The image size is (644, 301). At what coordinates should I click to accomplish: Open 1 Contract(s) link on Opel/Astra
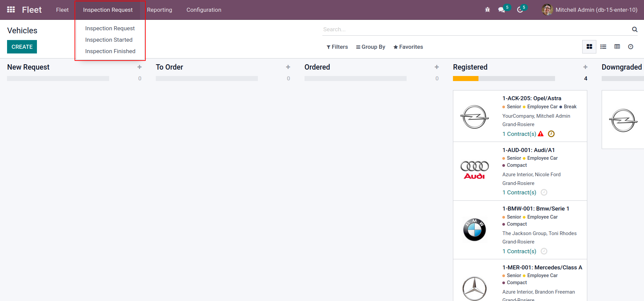point(519,134)
